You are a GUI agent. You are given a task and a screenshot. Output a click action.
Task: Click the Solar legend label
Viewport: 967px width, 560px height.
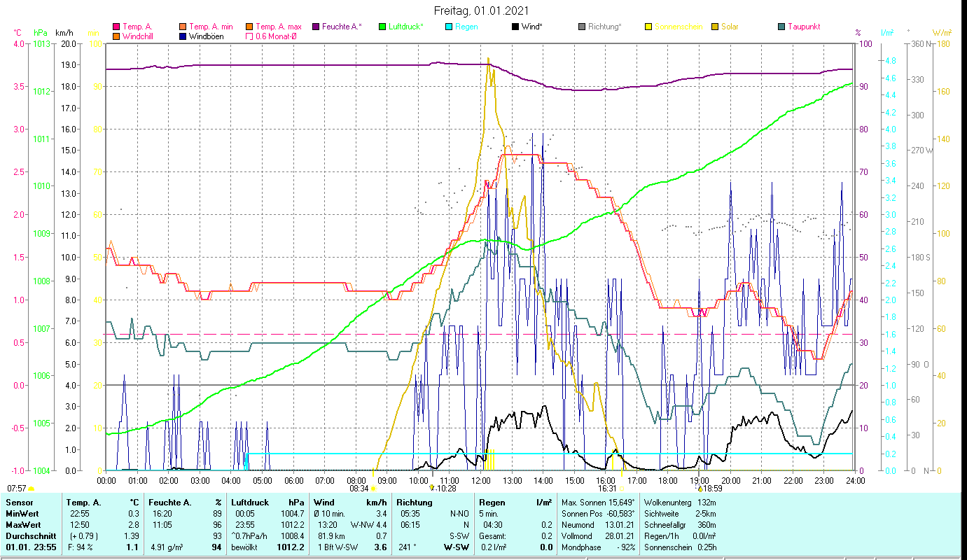click(731, 27)
